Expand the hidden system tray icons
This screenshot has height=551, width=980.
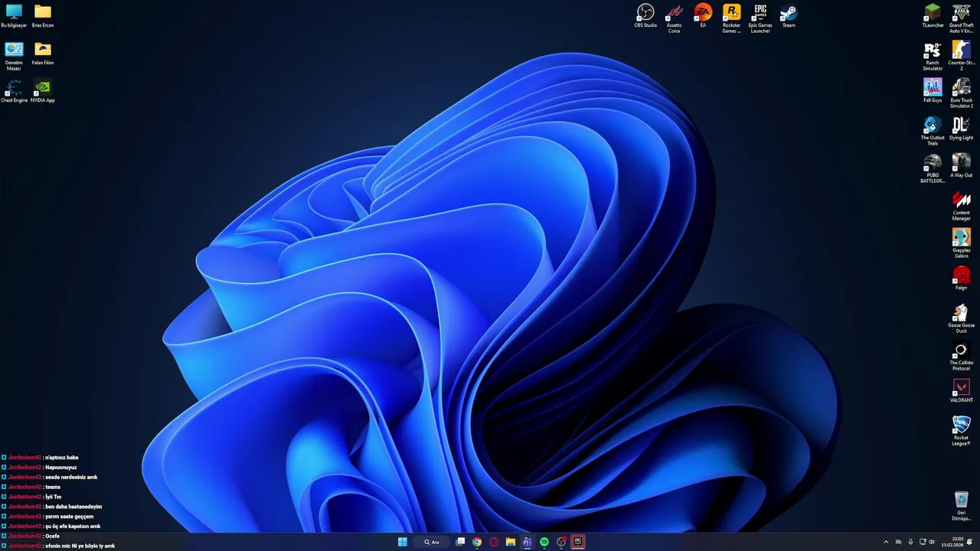point(886,542)
